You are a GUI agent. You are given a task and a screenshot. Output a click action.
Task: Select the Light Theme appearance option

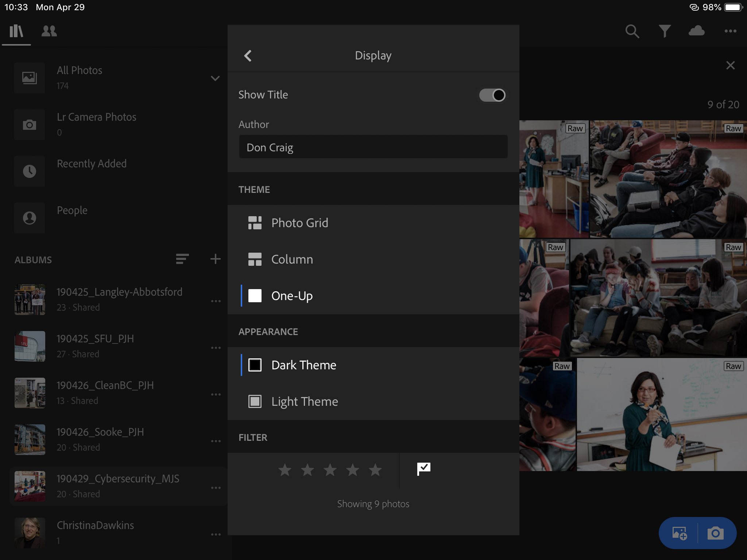coord(305,401)
